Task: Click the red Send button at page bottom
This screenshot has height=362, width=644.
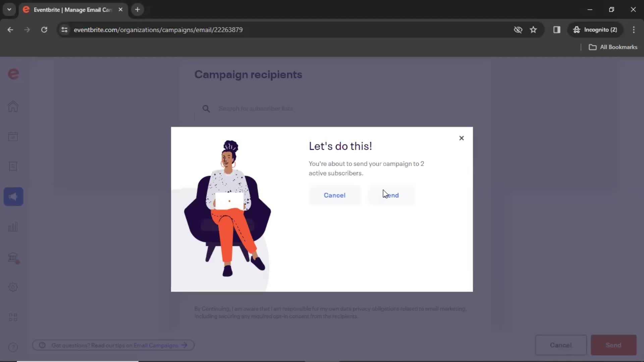Action: (613, 345)
